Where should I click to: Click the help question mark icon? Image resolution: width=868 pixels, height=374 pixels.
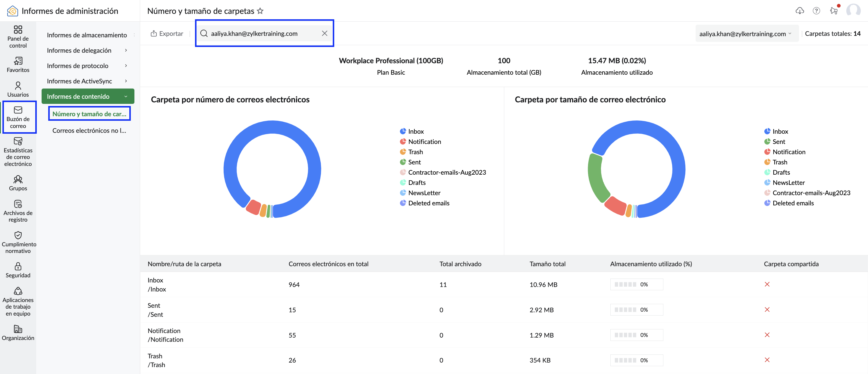(816, 11)
